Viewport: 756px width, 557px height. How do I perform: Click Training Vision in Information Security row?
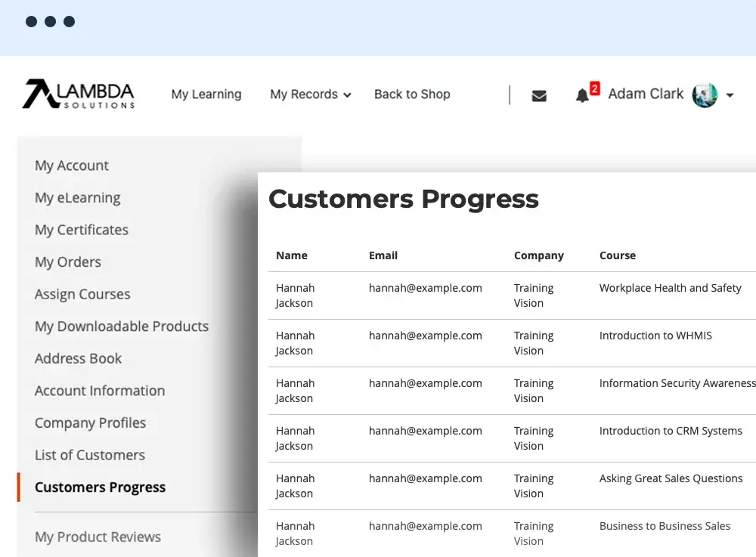click(x=534, y=391)
